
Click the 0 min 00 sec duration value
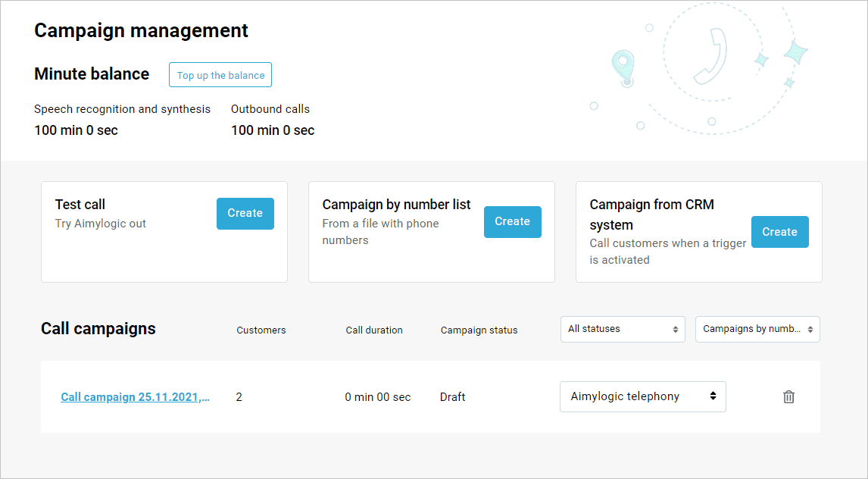coord(377,396)
